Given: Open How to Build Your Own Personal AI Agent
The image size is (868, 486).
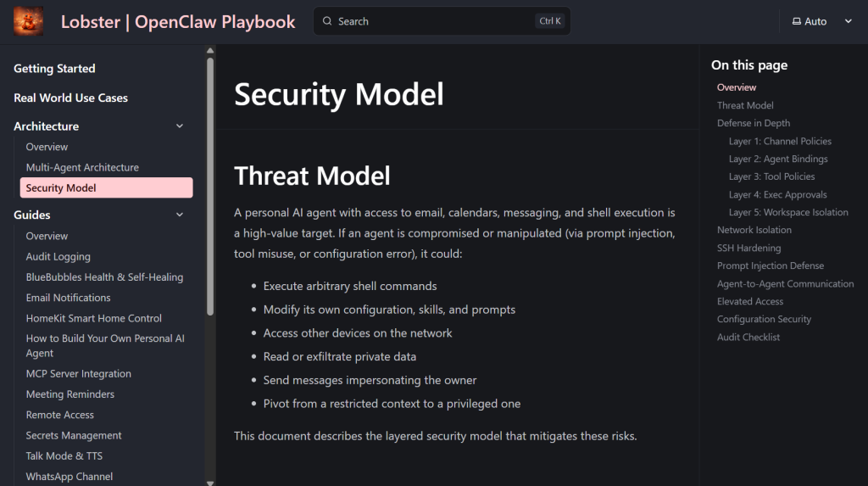Looking at the screenshot, I should click(x=104, y=346).
